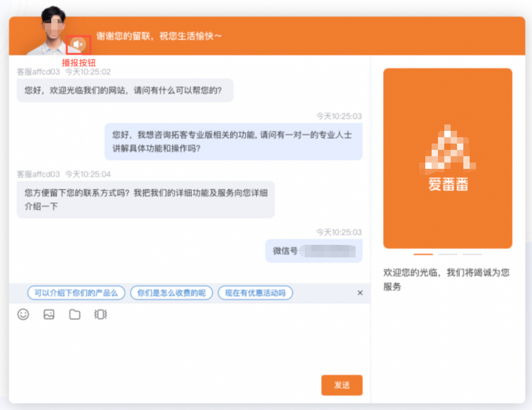Viewport: 532px width, 410px height.
Task: Click the 你们是怎么收费的呢 quick question
Action: click(x=171, y=292)
